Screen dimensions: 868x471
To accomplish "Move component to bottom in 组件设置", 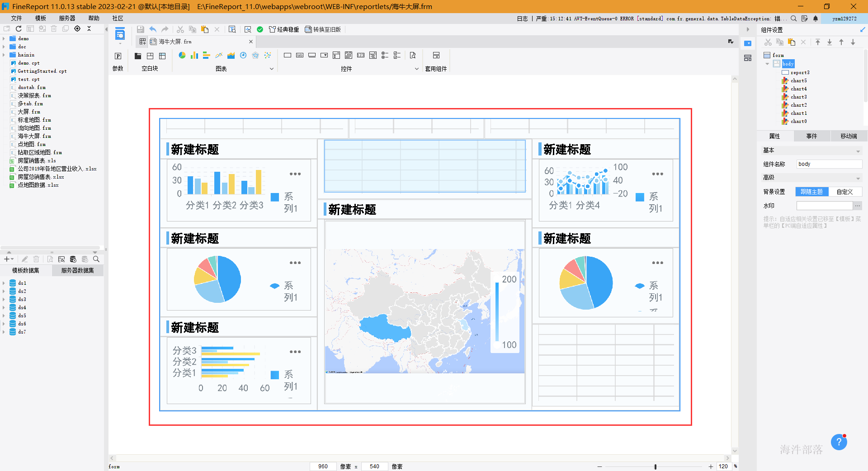I will point(830,42).
